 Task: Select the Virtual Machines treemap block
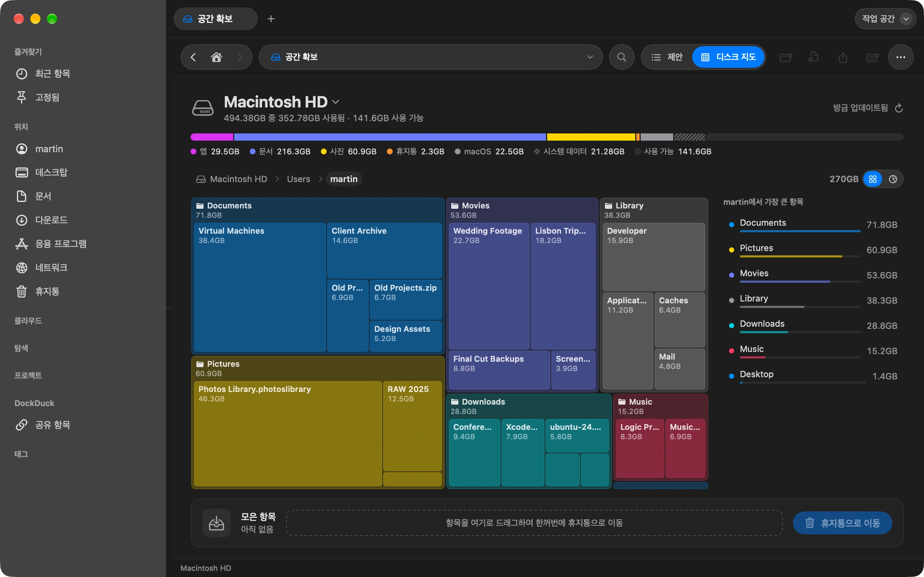point(260,287)
